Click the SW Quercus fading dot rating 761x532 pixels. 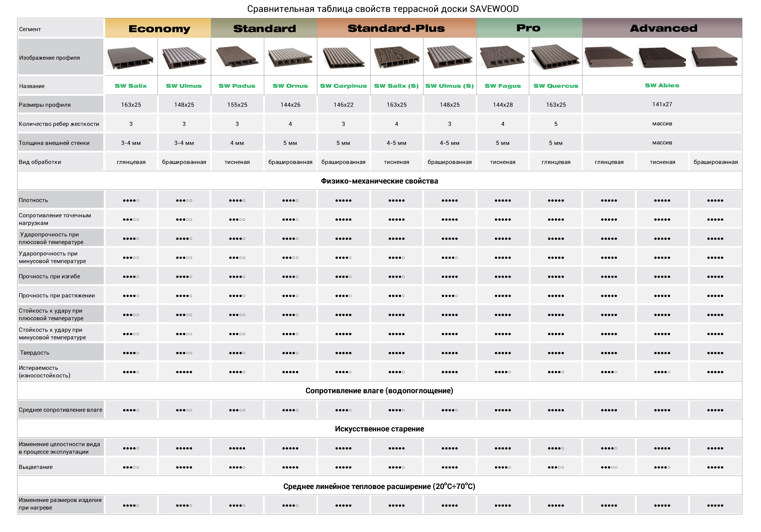click(556, 467)
